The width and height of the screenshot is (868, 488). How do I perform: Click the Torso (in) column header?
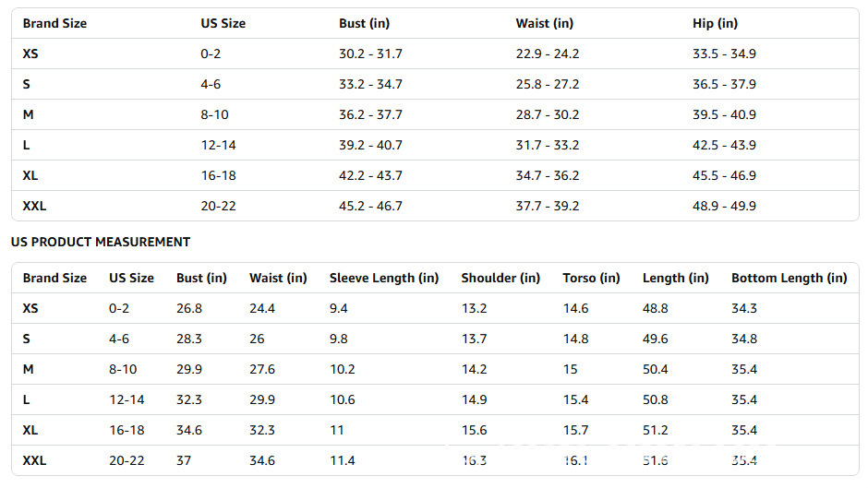click(591, 278)
